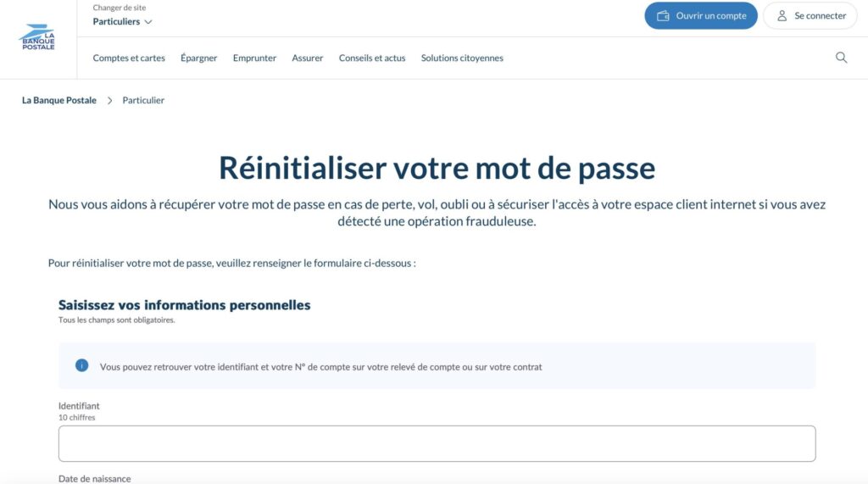The height and width of the screenshot is (484, 868).
Task: Click the blue info icon in the notice
Action: point(82,365)
